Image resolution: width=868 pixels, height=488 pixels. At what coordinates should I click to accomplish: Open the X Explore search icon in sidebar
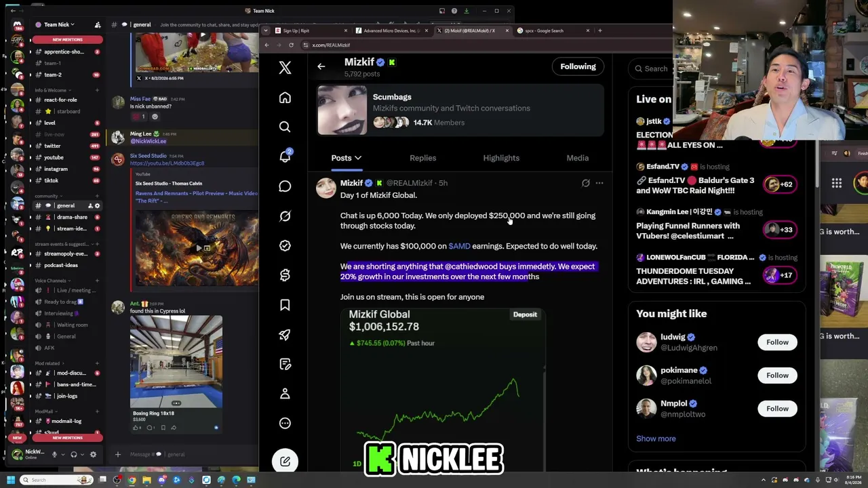pos(285,127)
